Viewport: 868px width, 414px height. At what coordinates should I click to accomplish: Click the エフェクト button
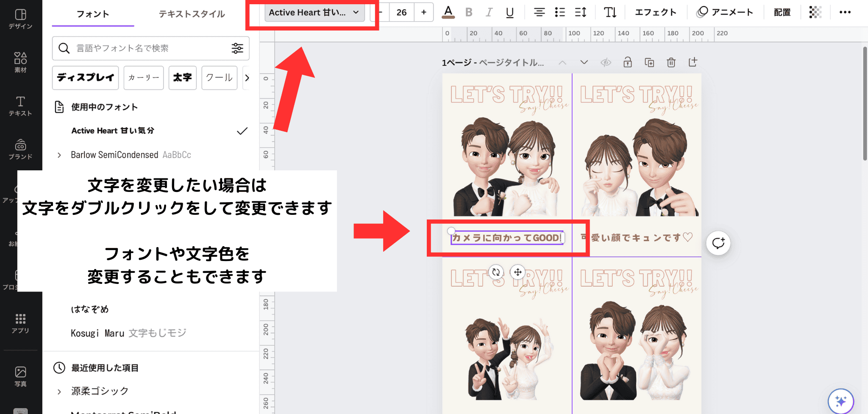click(x=655, y=12)
